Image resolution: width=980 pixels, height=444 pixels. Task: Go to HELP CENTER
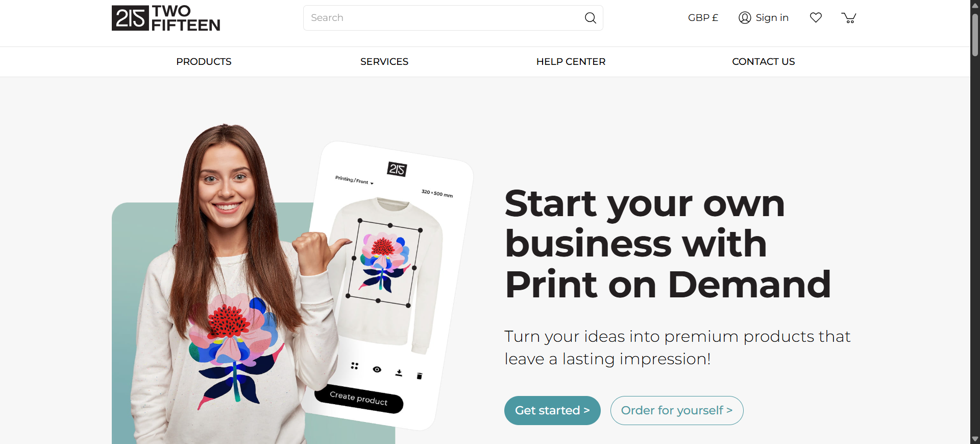pyautogui.click(x=571, y=62)
